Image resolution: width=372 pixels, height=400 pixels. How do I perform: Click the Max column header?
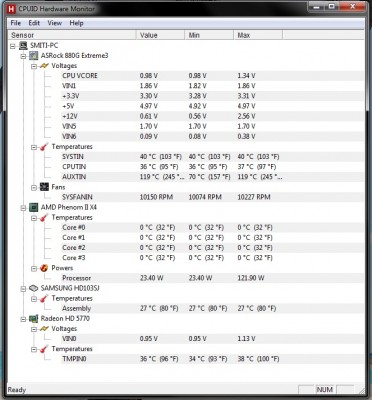click(258, 35)
